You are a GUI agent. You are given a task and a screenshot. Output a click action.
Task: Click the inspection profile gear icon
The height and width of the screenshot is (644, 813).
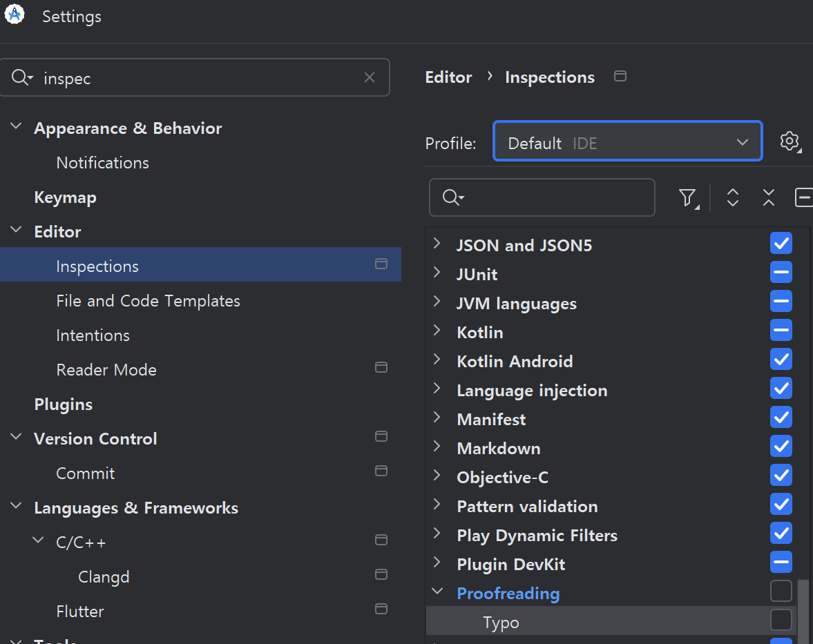click(x=789, y=142)
